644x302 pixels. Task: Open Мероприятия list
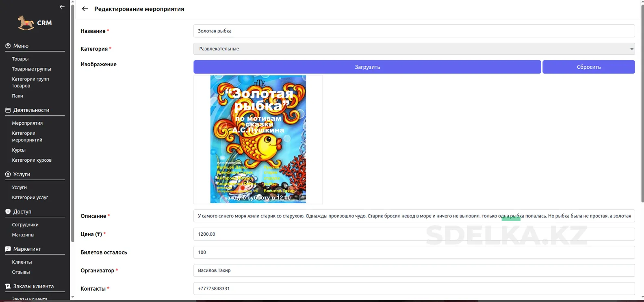tap(27, 123)
